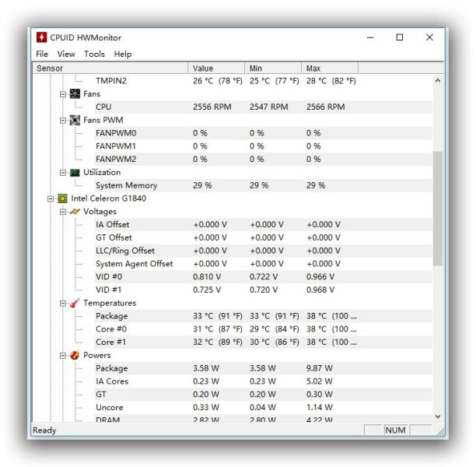Click the Sensor column header
Viewport: 476px width, 467px height.
coord(110,68)
